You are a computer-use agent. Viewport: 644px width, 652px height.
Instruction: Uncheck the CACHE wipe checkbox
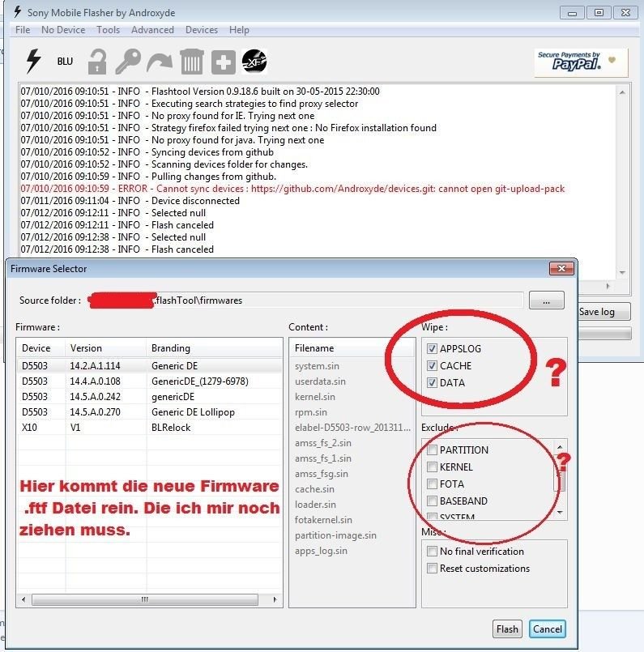(432, 365)
